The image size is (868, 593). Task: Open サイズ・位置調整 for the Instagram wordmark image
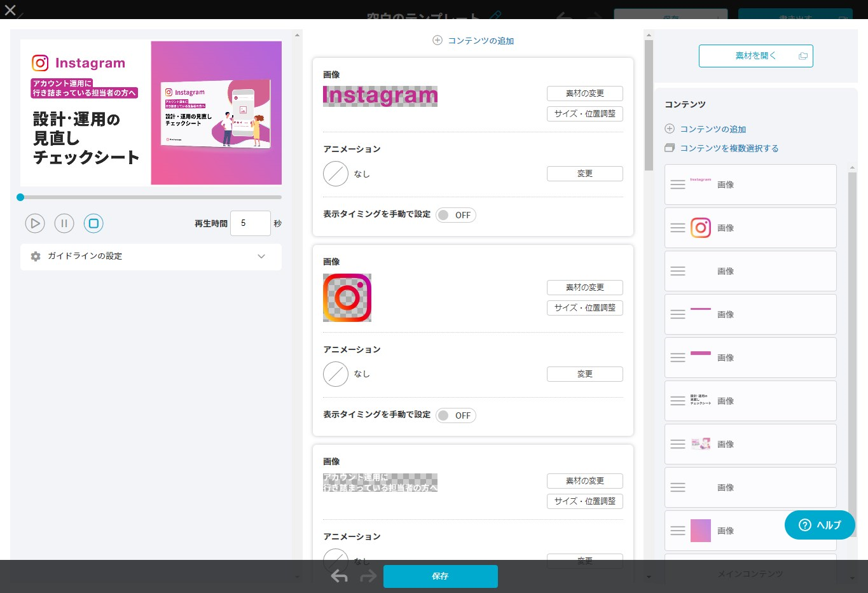pos(584,114)
